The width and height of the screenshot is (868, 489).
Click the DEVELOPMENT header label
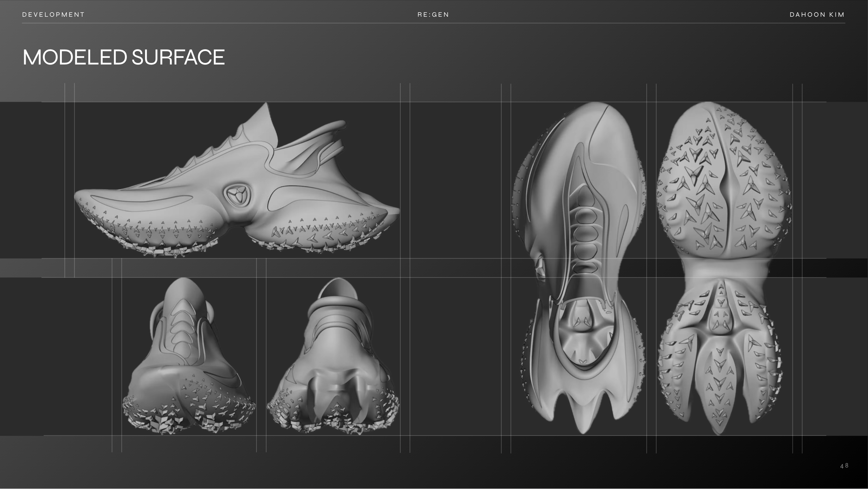(x=53, y=15)
